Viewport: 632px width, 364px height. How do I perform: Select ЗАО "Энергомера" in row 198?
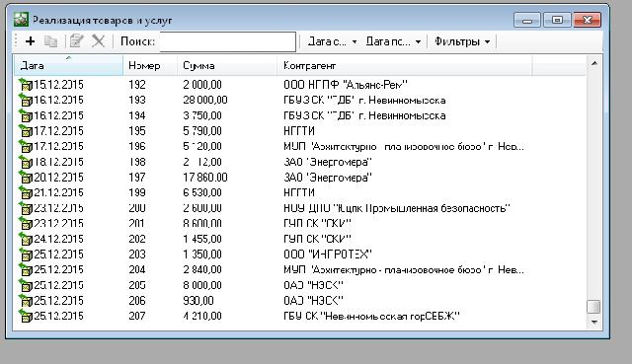328,162
